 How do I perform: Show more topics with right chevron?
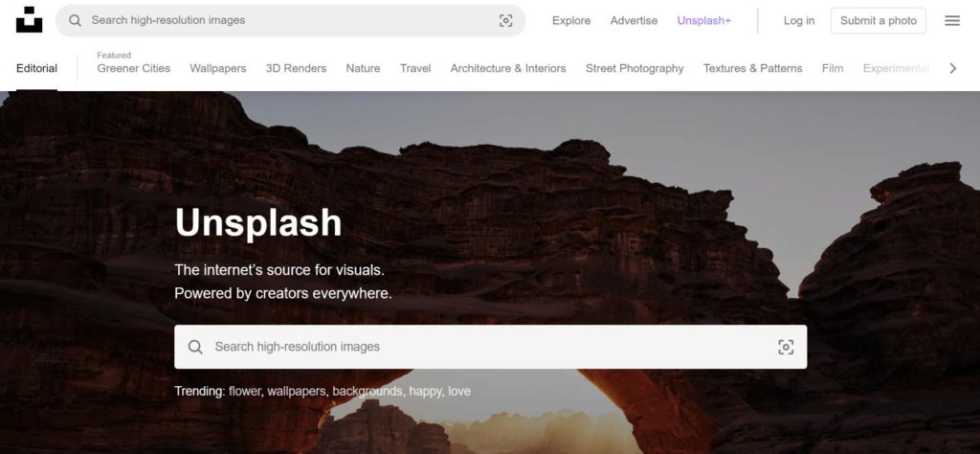click(x=952, y=68)
